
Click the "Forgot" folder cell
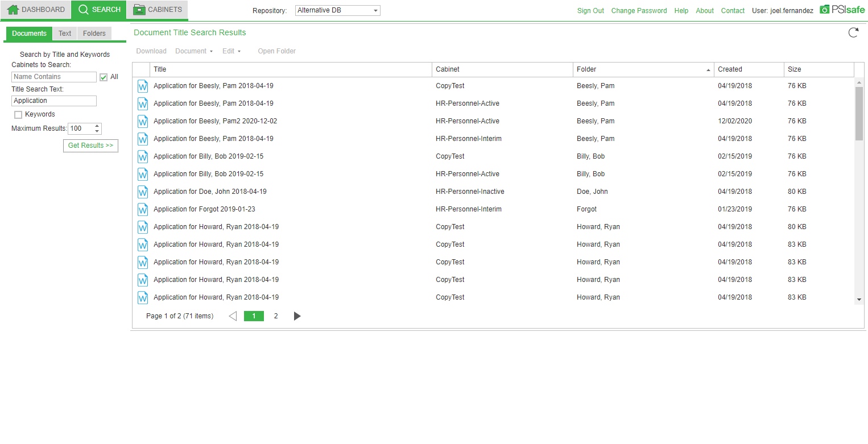tap(586, 209)
